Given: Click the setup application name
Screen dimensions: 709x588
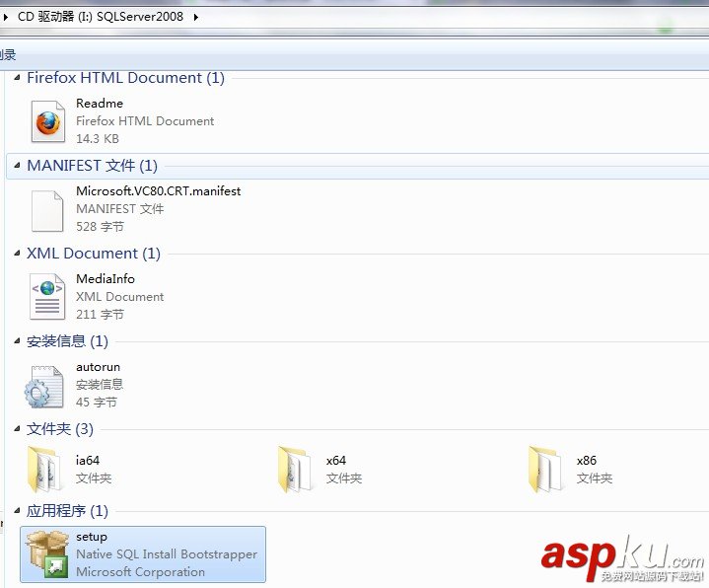Looking at the screenshot, I should click(x=92, y=537).
